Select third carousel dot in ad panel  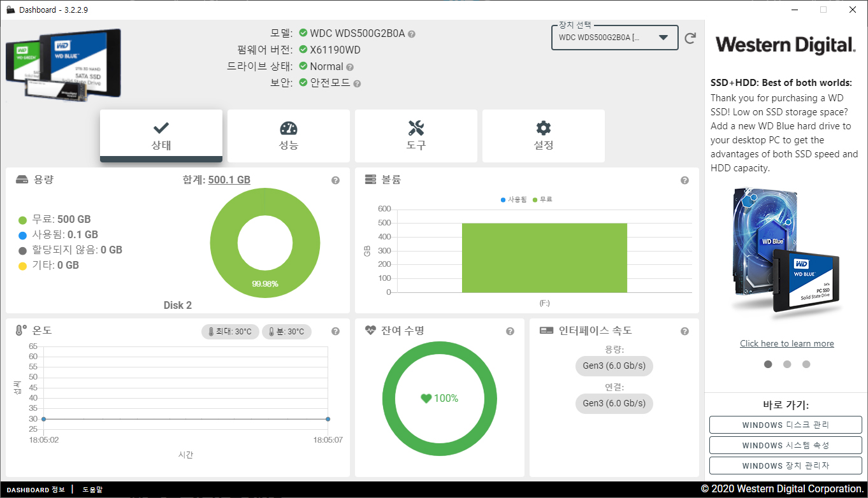coord(806,364)
